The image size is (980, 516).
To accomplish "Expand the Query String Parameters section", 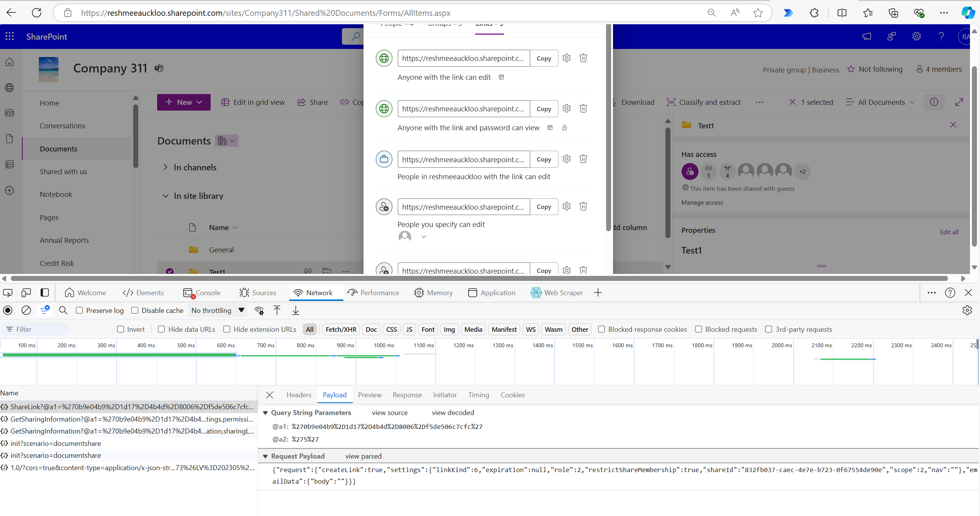I will (266, 412).
